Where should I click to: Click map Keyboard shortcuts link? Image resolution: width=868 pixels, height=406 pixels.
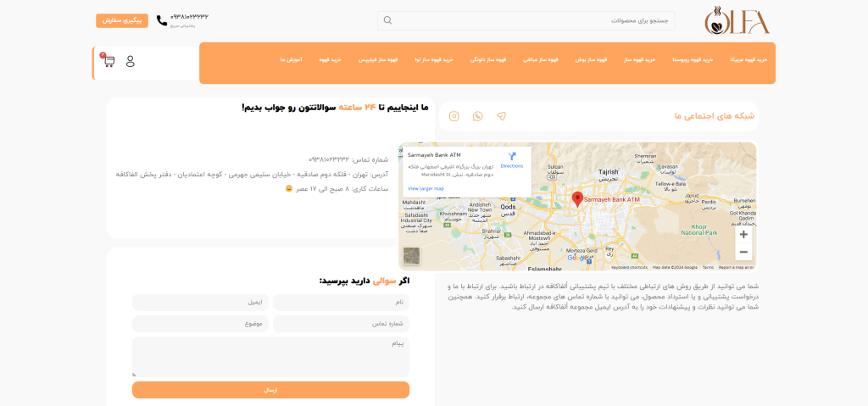coord(630,268)
